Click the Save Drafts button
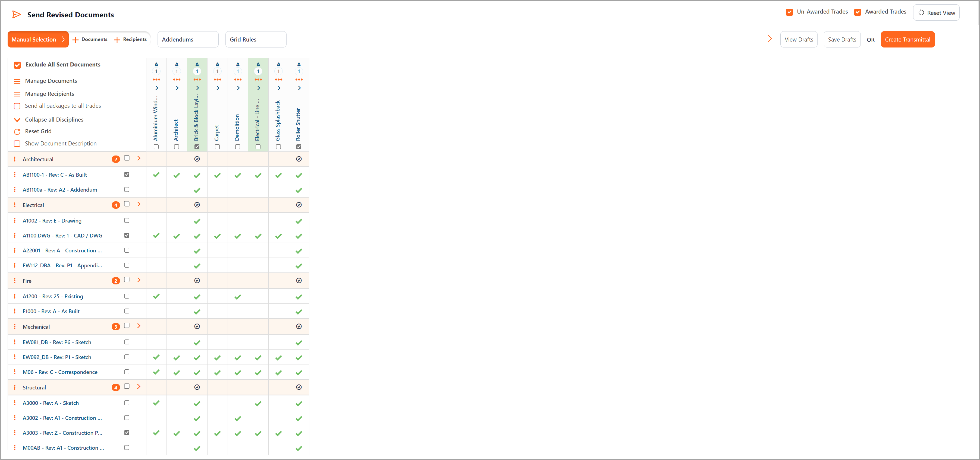 841,40
